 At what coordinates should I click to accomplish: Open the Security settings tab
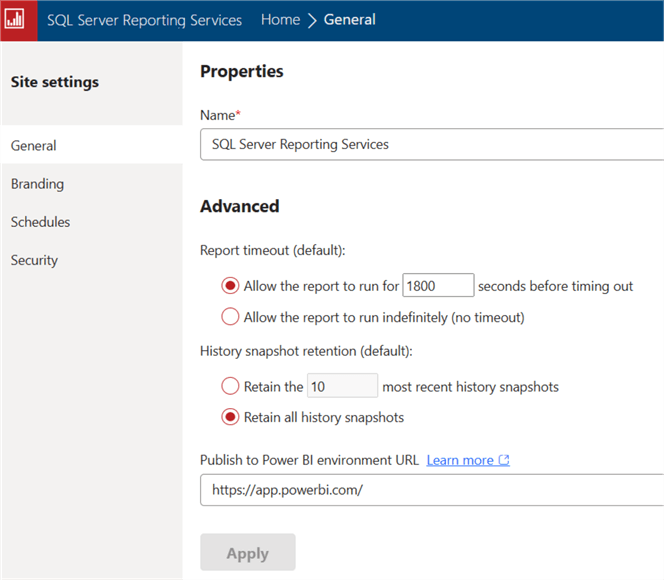(34, 260)
